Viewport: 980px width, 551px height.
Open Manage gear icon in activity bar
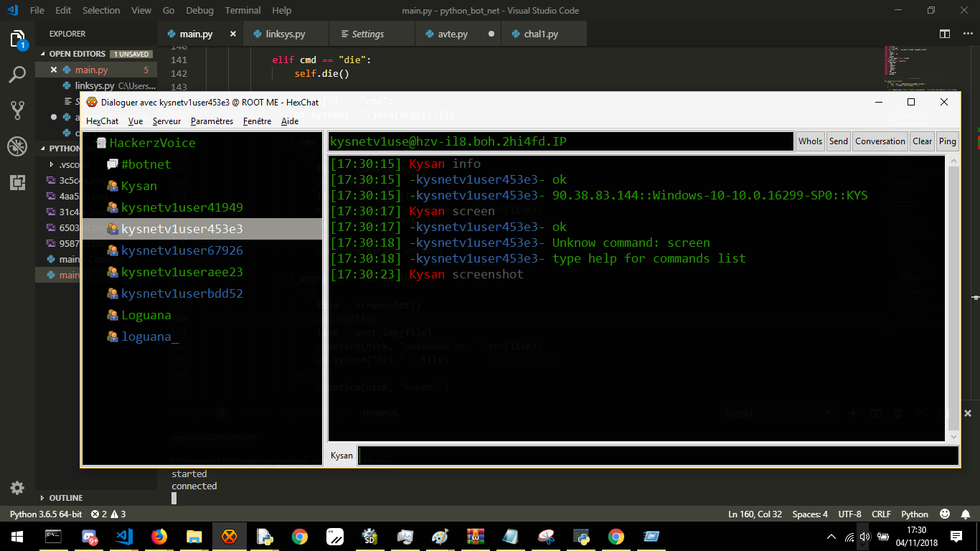[17, 488]
